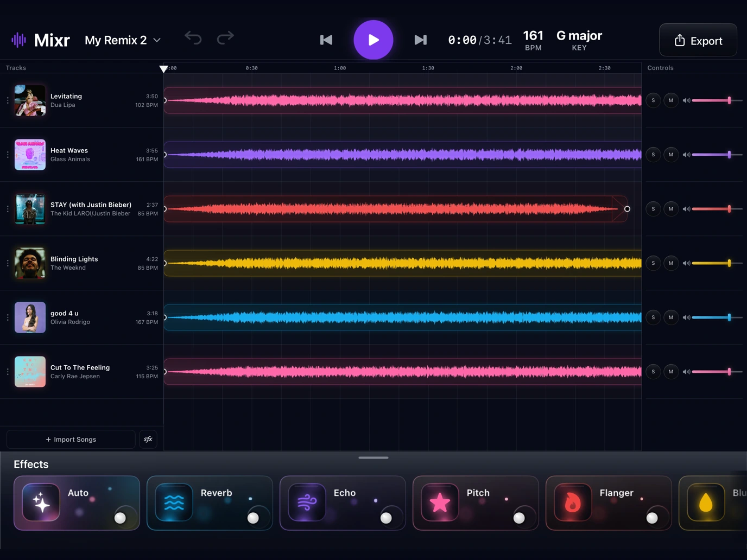Viewport: 747px width, 560px height.
Task: Solo the good 4 u track
Action: (x=653, y=317)
